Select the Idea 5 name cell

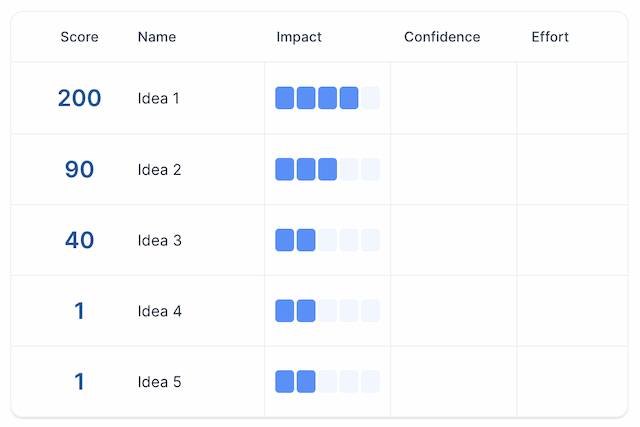(160, 382)
